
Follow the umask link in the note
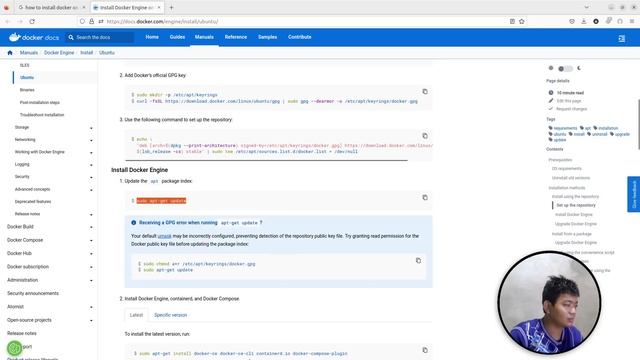pyautogui.click(x=164, y=236)
